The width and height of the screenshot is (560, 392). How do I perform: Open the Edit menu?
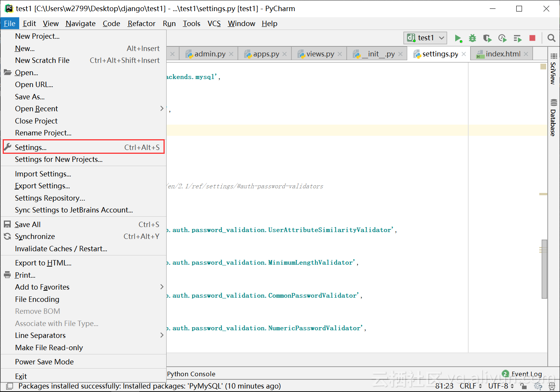coord(29,23)
